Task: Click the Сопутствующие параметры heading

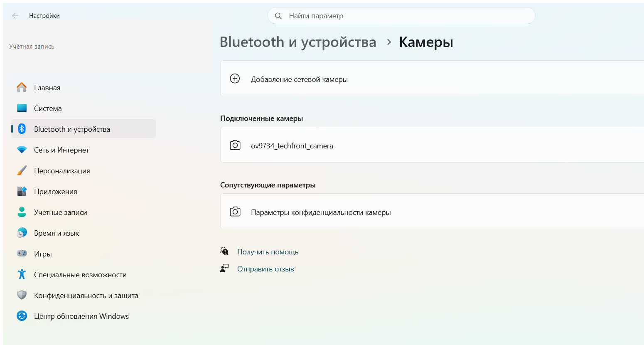Action: (268, 185)
